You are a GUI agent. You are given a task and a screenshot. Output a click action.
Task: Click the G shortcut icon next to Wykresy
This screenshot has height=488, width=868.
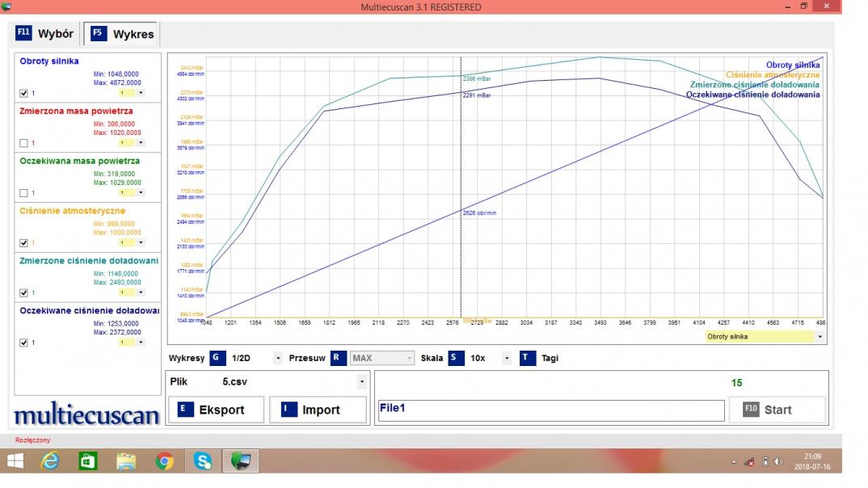(217, 358)
